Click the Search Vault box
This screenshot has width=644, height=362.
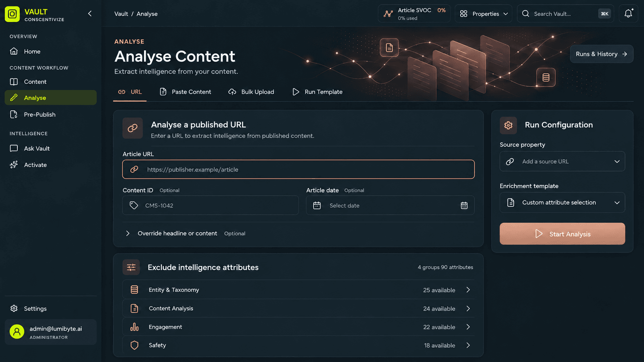(x=566, y=13)
